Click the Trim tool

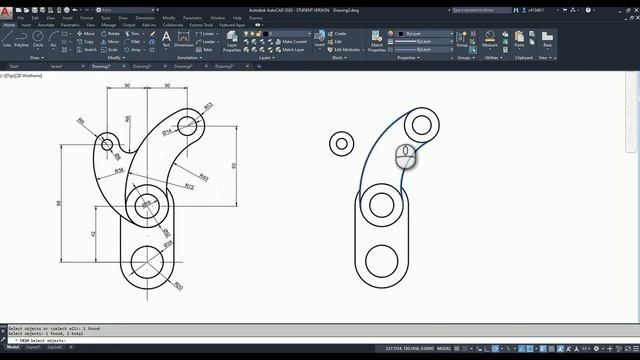coord(132,33)
